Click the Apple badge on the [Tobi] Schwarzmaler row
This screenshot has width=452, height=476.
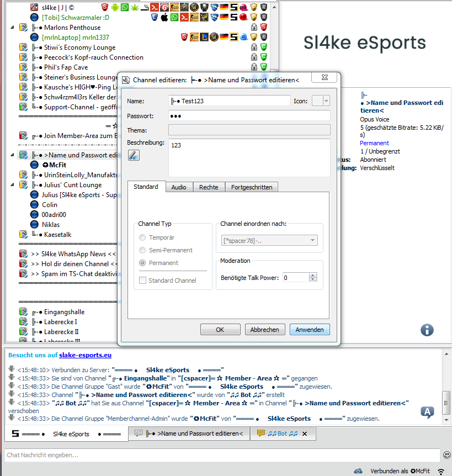tap(164, 17)
